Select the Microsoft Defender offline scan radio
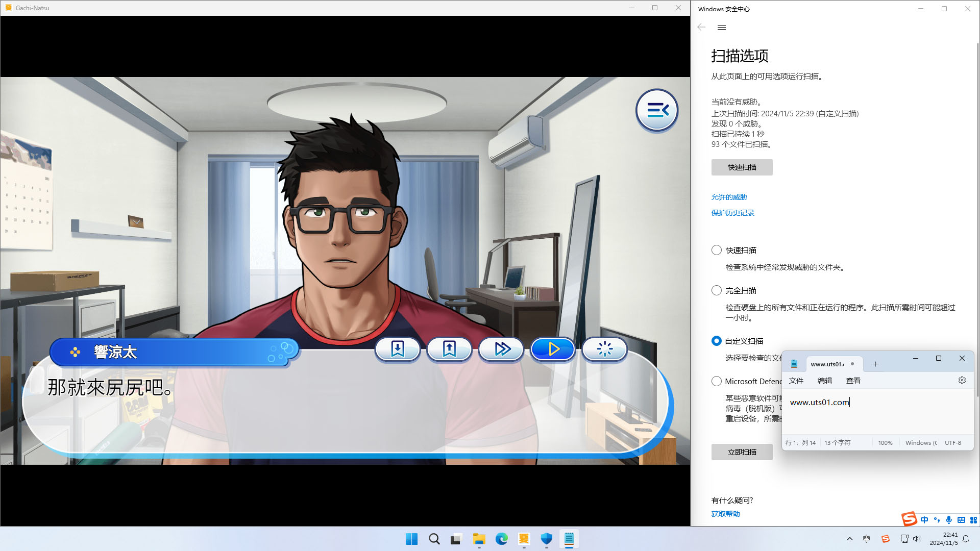The image size is (980, 551). pyautogui.click(x=717, y=382)
